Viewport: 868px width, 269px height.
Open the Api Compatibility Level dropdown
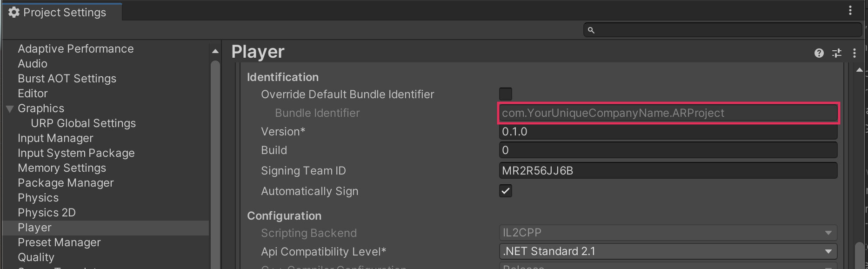pyautogui.click(x=668, y=251)
